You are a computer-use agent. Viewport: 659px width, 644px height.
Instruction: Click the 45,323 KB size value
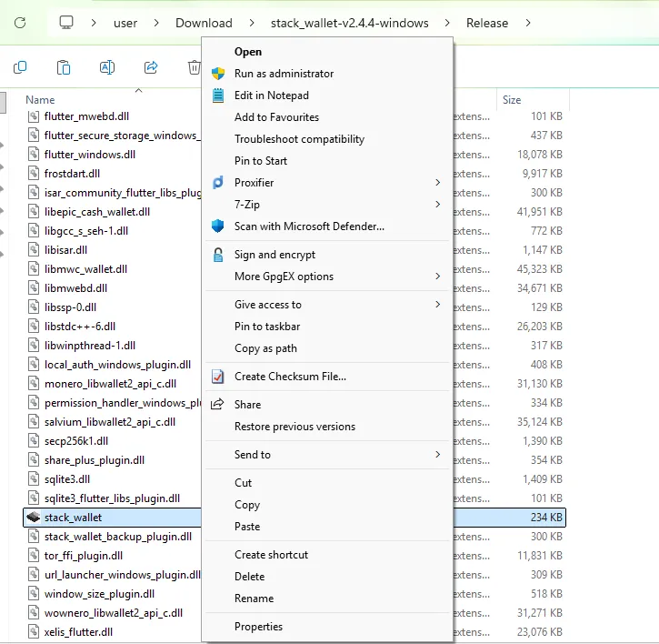point(540,269)
